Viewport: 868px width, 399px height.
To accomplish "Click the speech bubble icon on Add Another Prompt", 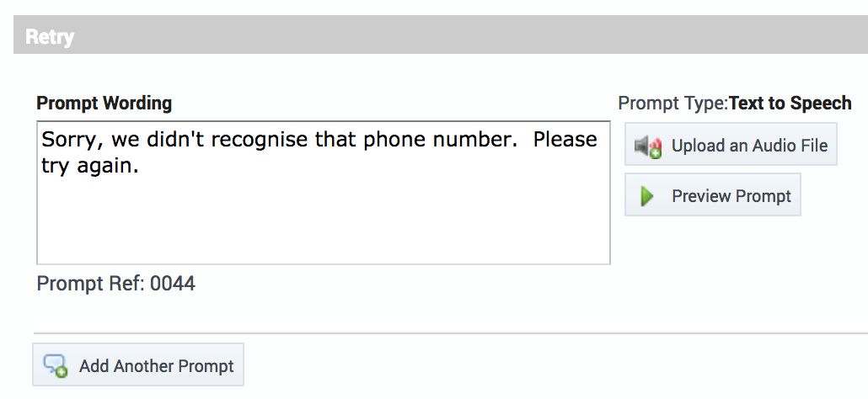I will point(56,366).
